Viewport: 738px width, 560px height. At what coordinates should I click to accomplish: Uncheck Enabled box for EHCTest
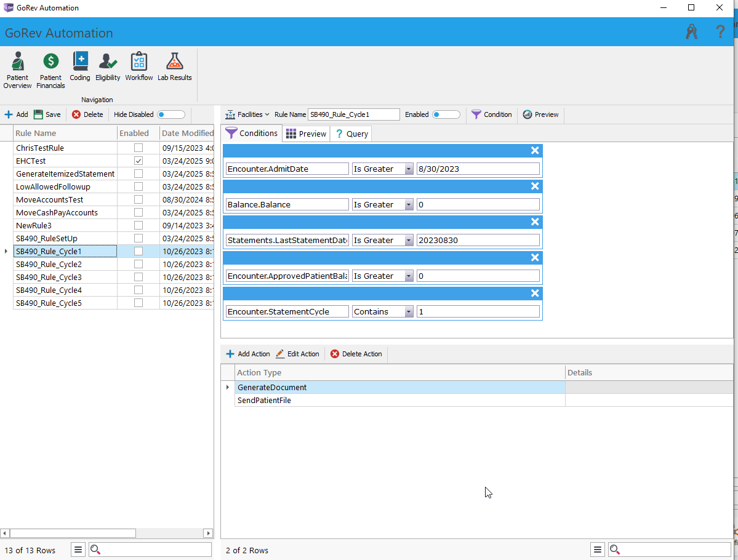138,161
